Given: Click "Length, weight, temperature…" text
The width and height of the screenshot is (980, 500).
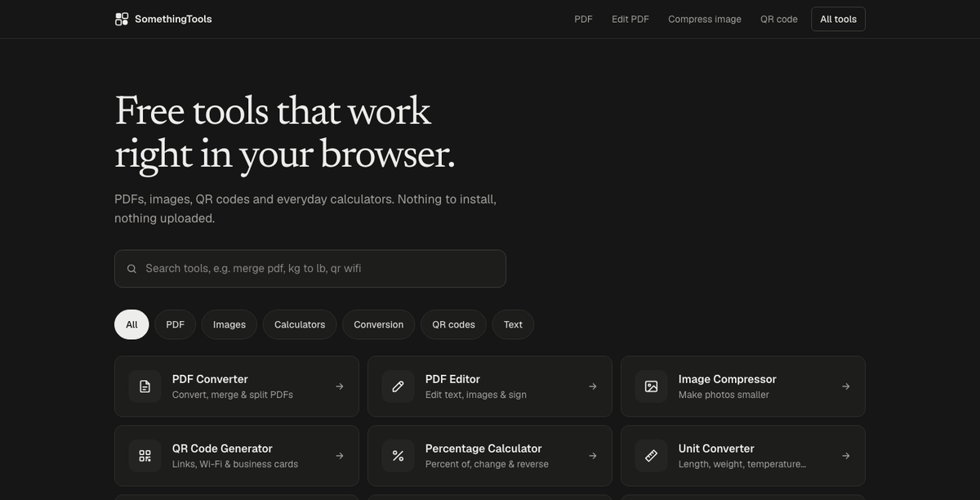Looking at the screenshot, I should click(742, 464).
